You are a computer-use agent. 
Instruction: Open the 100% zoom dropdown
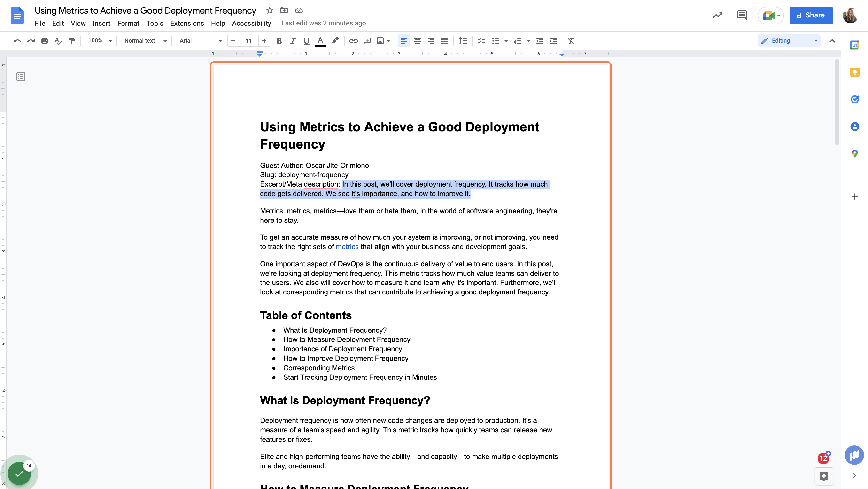pyautogui.click(x=100, y=41)
